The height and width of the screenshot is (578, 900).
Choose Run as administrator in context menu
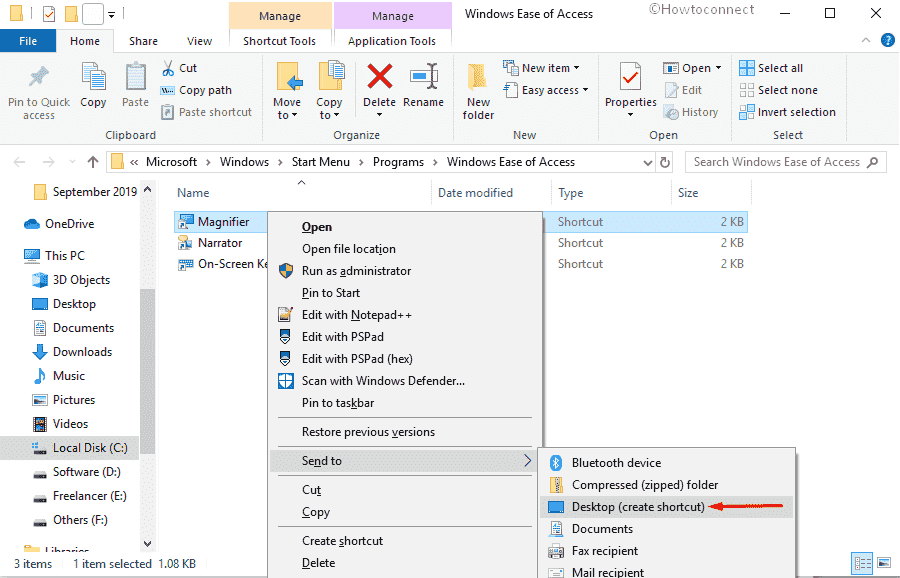(356, 271)
